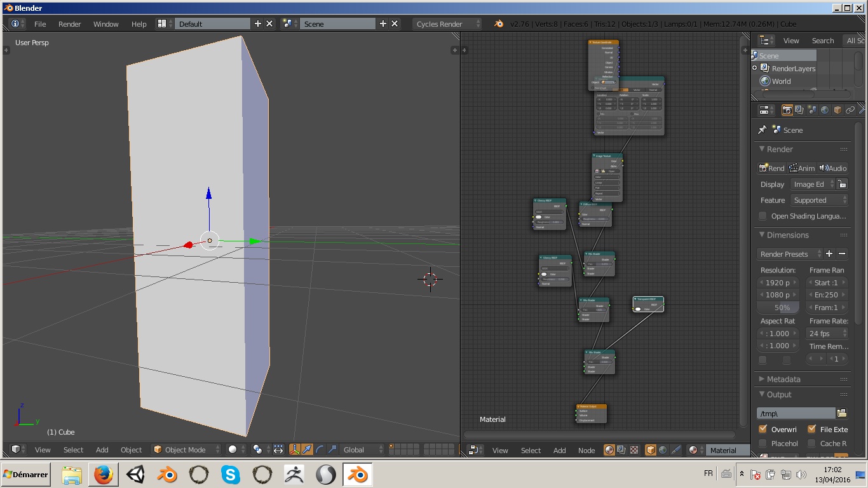This screenshot has height=488, width=868.
Task: Open the Render menu in top bar
Action: click(70, 24)
